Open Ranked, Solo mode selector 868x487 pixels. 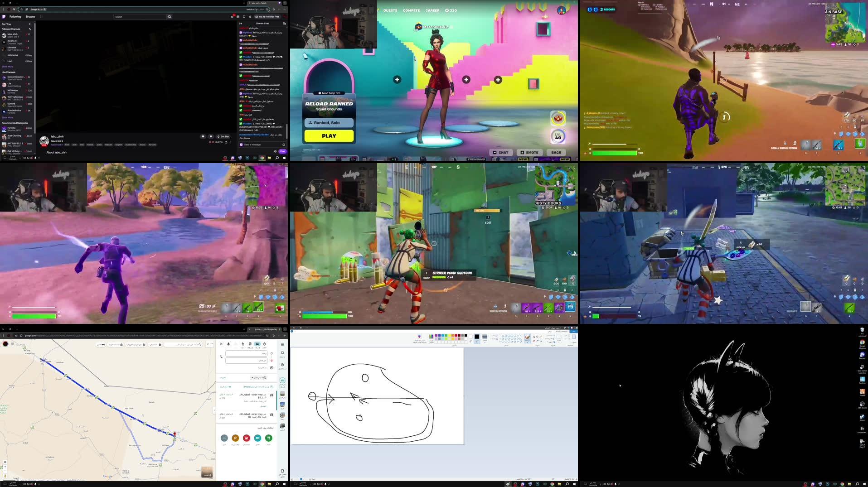coord(329,123)
